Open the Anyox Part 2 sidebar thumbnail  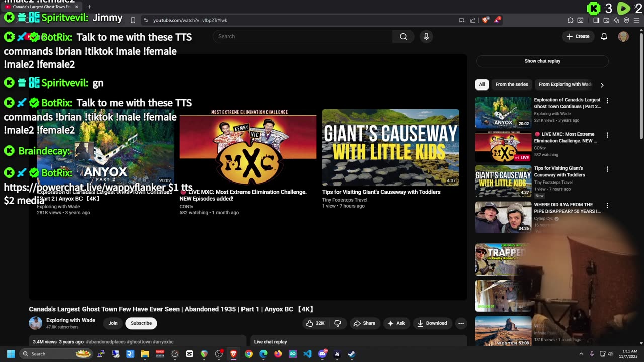(x=503, y=113)
